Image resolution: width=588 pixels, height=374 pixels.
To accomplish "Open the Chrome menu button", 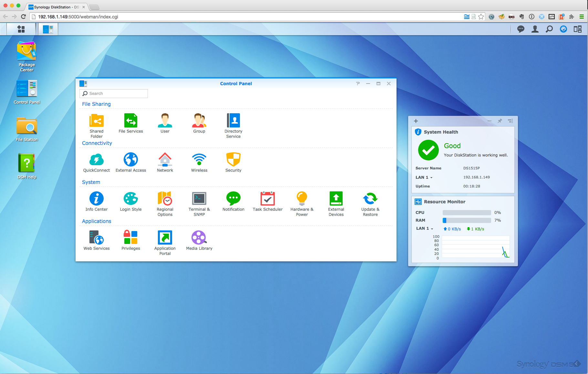I will click(x=582, y=17).
